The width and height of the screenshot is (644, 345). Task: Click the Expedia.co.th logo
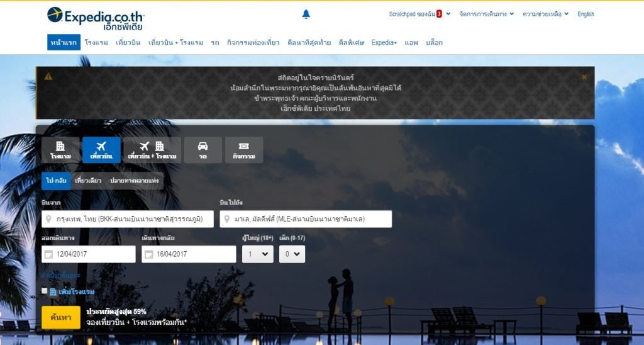click(96, 18)
